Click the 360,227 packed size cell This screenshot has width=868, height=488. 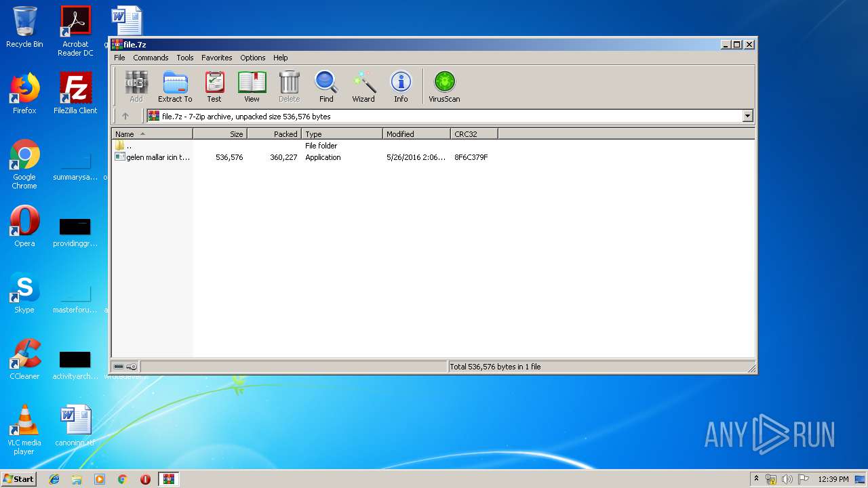click(x=283, y=157)
